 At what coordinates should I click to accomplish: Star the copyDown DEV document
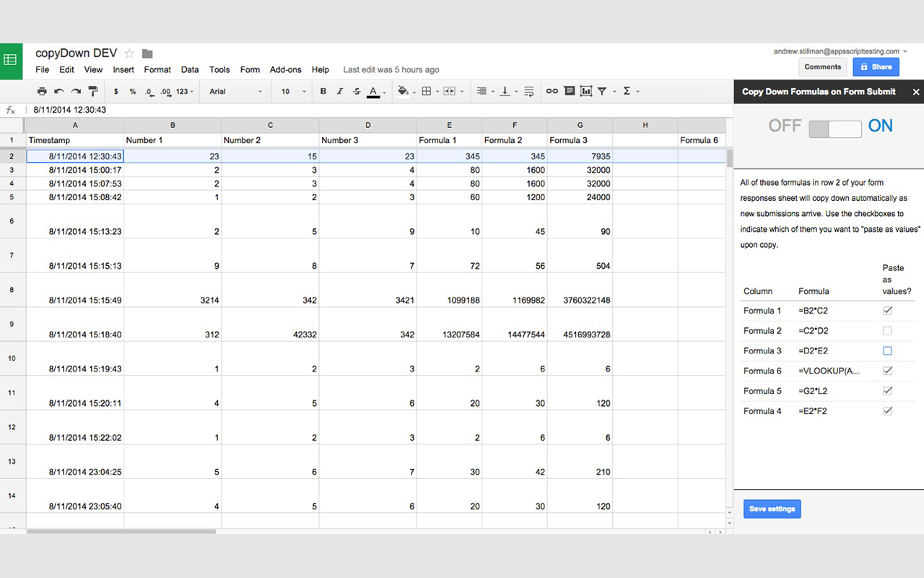click(129, 53)
